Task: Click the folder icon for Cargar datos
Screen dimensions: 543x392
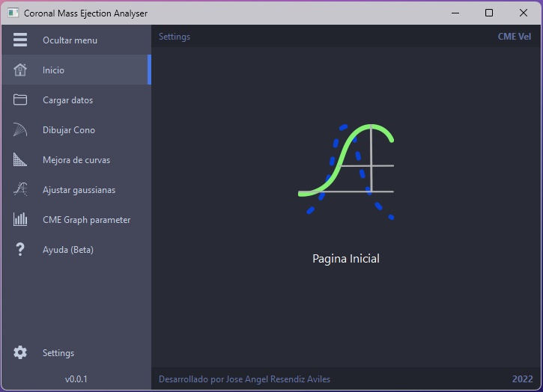Action: (x=20, y=99)
